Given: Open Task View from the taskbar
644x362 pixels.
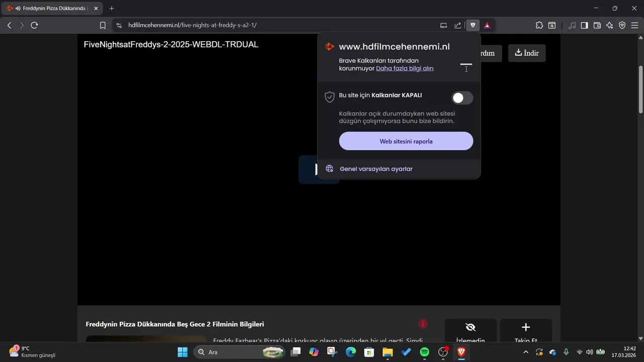Looking at the screenshot, I should click(x=295, y=352).
